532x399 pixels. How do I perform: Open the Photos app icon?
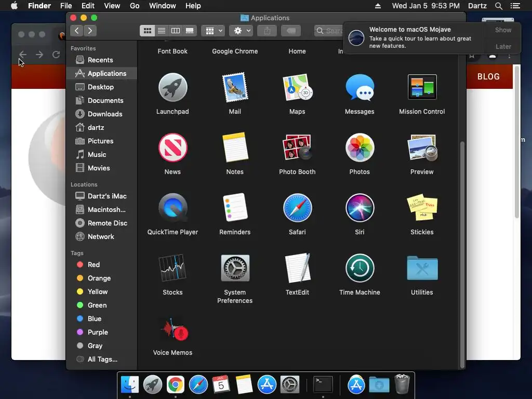[x=360, y=148]
